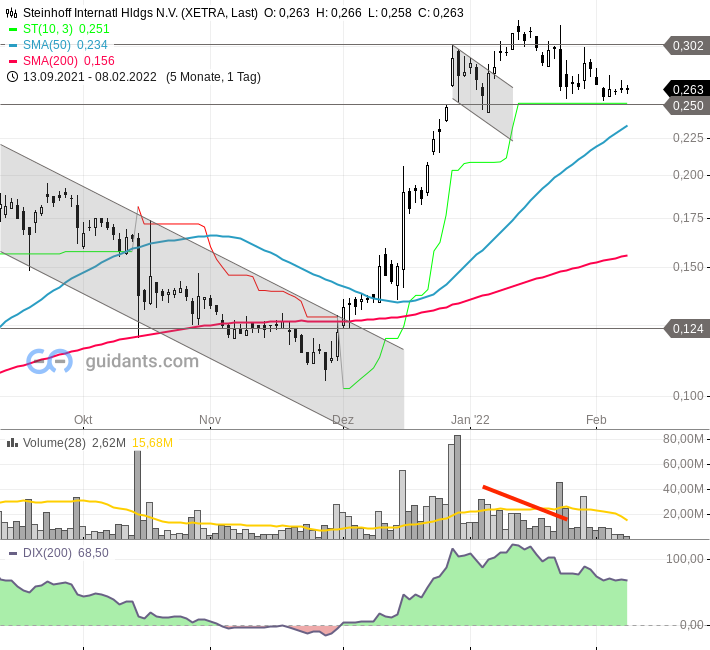Click the DIX(200) legend color marker
Image resolution: width=710 pixels, height=650 pixels.
[13, 553]
